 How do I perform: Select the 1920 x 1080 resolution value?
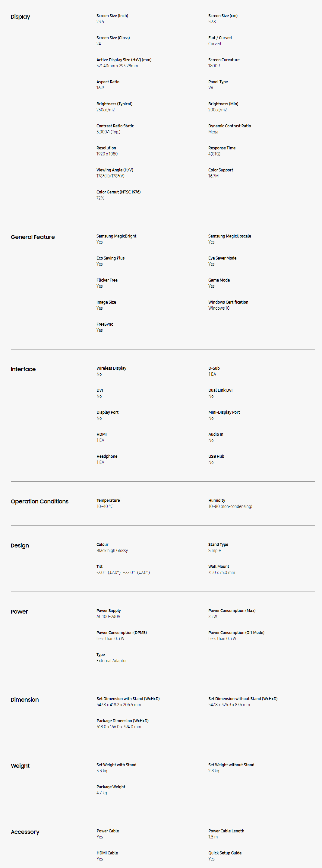(x=107, y=154)
